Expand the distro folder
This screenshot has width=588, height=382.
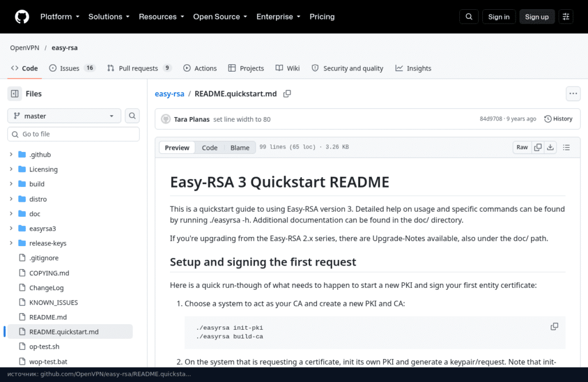(x=11, y=199)
